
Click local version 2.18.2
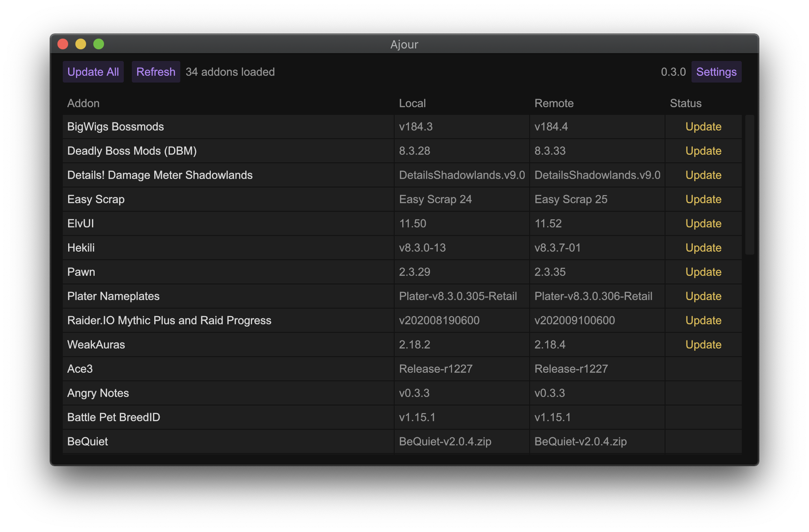point(415,344)
